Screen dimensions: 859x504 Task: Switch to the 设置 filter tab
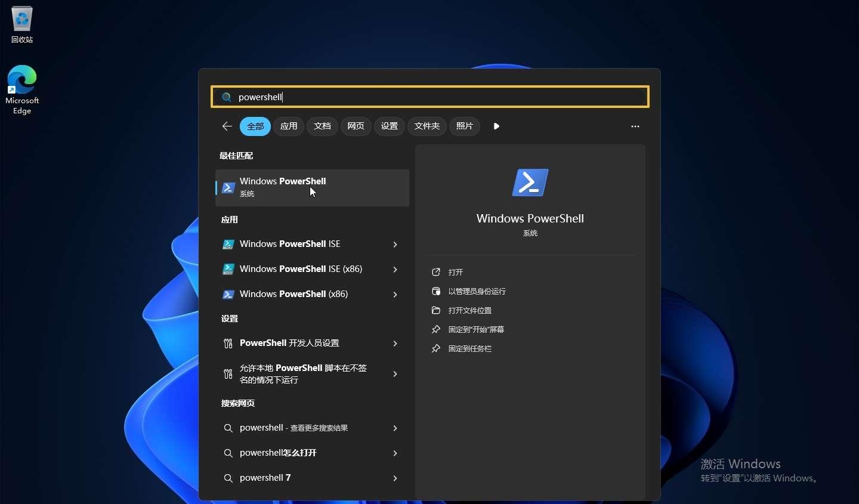coord(389,126)
